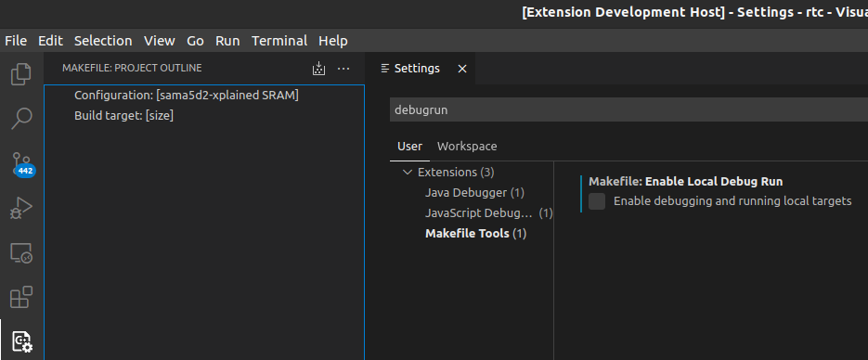Open the Project Outline more actions ellipsis
Screen dimensions: 868x360
343,69
